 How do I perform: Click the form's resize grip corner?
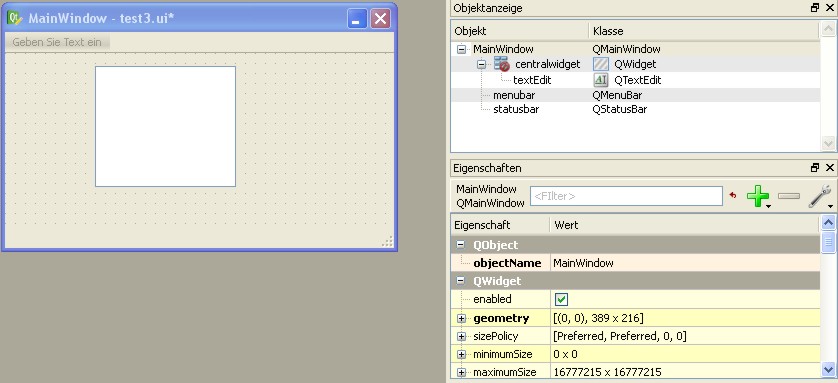[x=387, y=241]
